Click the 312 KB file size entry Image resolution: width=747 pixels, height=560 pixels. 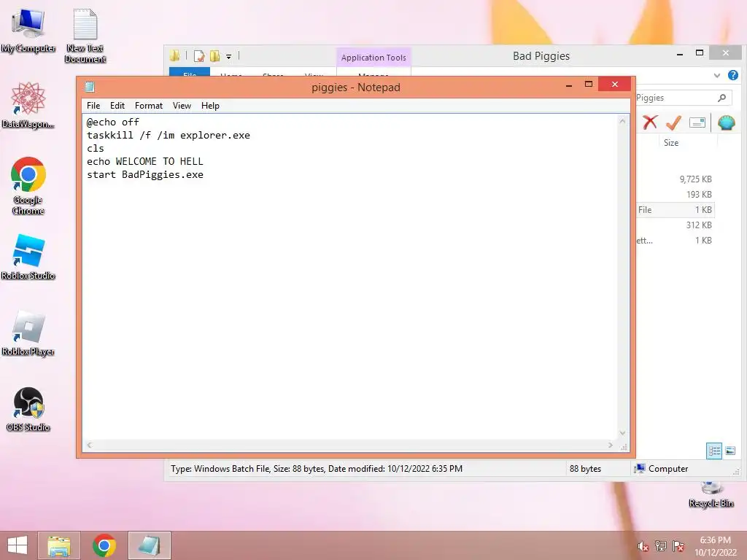point(699,225)
